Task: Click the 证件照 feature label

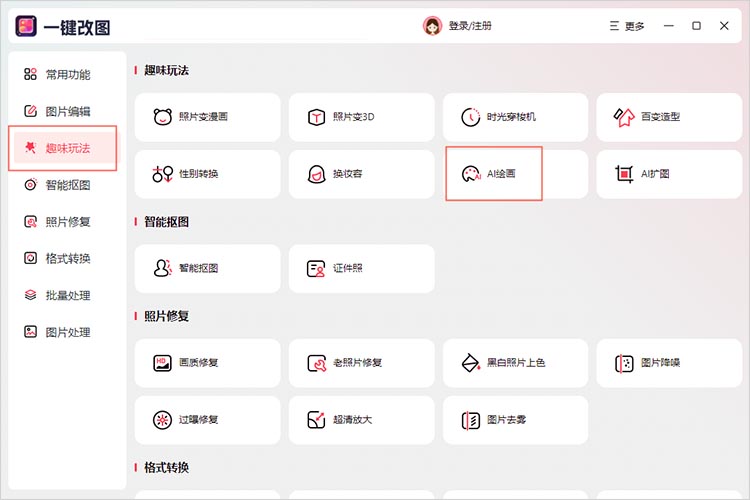Action: tap(348, 268)
